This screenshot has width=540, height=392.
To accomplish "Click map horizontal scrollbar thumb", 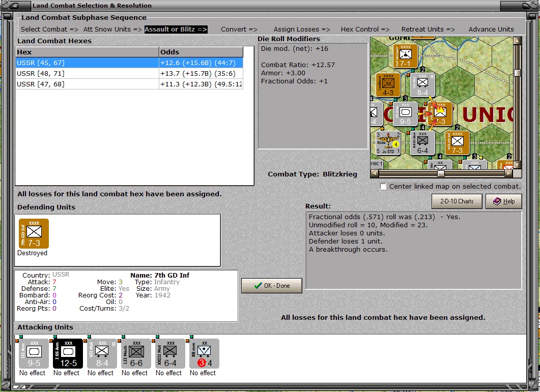I will pyautogui.click(x=441, y=173).
